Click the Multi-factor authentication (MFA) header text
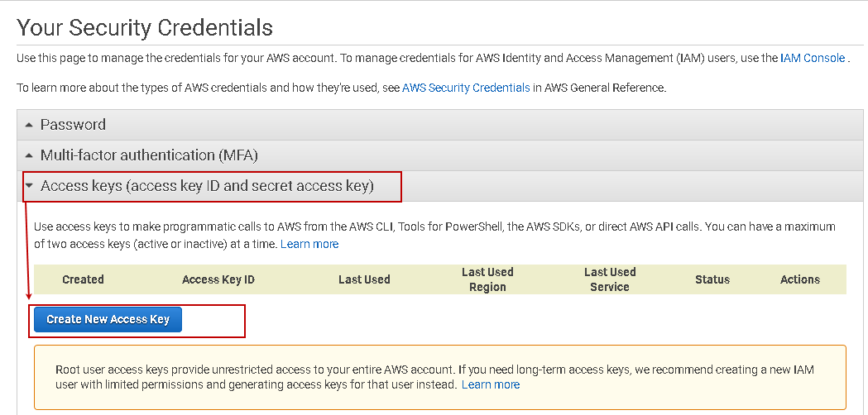868x415 pixels. 149,155
